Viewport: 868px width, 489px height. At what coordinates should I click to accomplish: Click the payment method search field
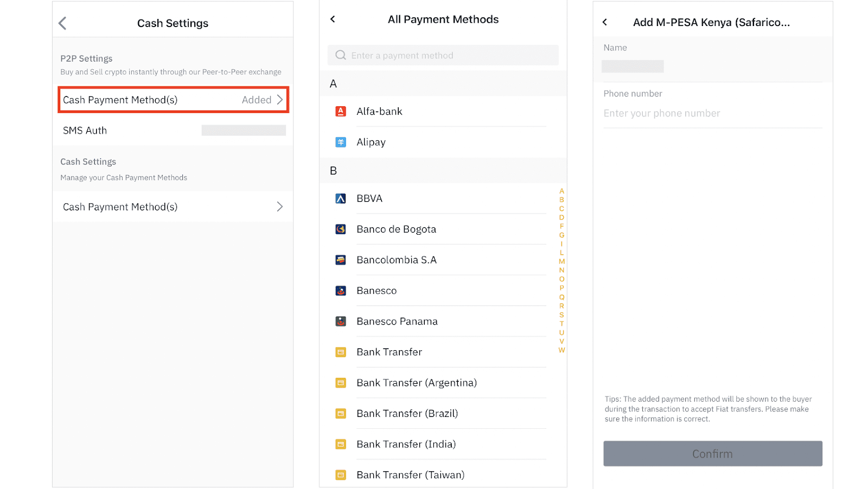[x=443, y=55]
